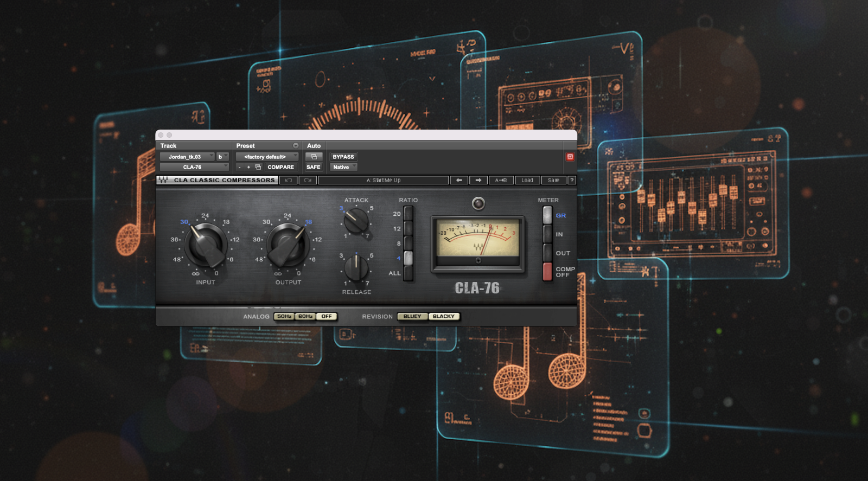Copy preset settings icon beside COMPARE
This screenshot has height=481, width=868.
coord(258,167)
